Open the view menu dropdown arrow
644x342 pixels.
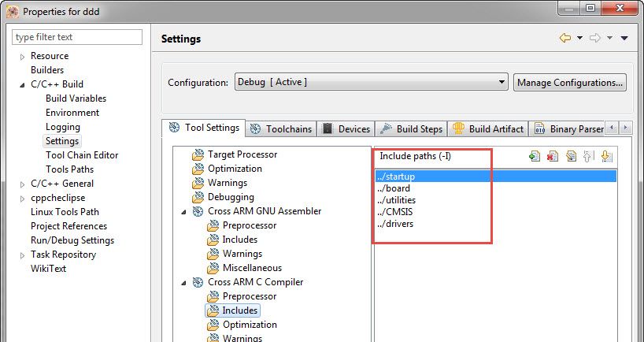click(x=624, y=38)
